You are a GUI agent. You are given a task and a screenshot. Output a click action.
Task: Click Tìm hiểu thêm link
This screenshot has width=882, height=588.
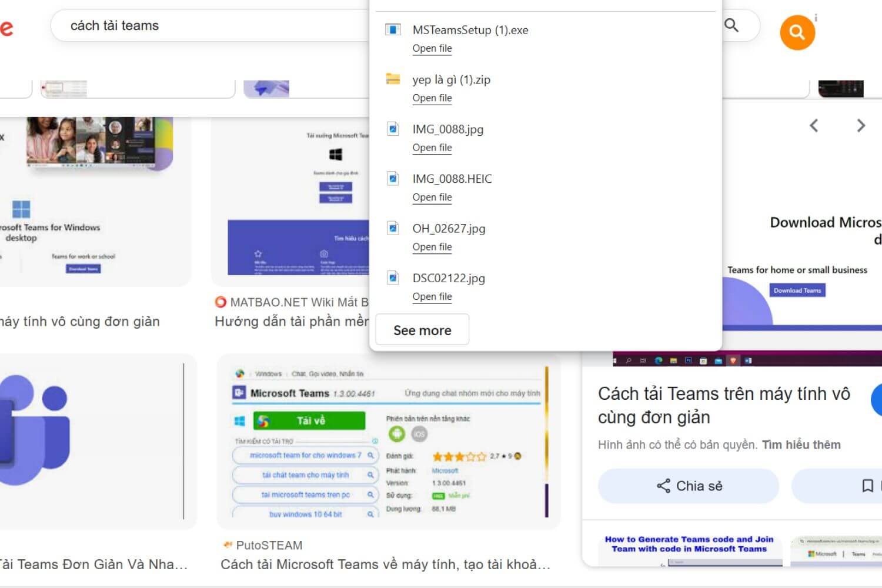click(801, 445)
